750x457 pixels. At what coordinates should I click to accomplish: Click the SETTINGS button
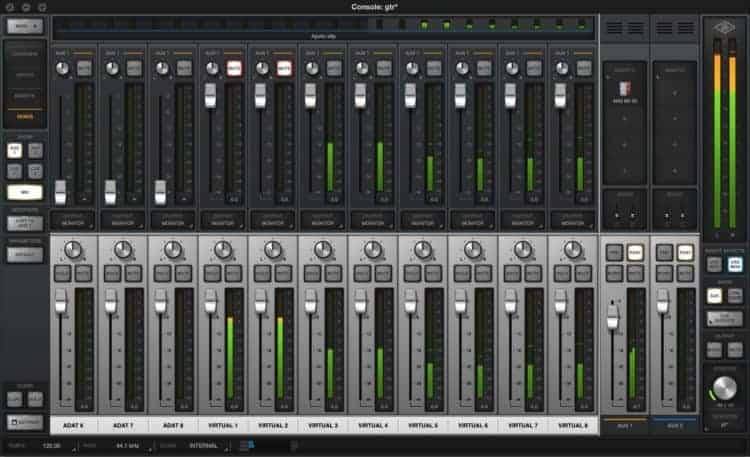point(24,423)
